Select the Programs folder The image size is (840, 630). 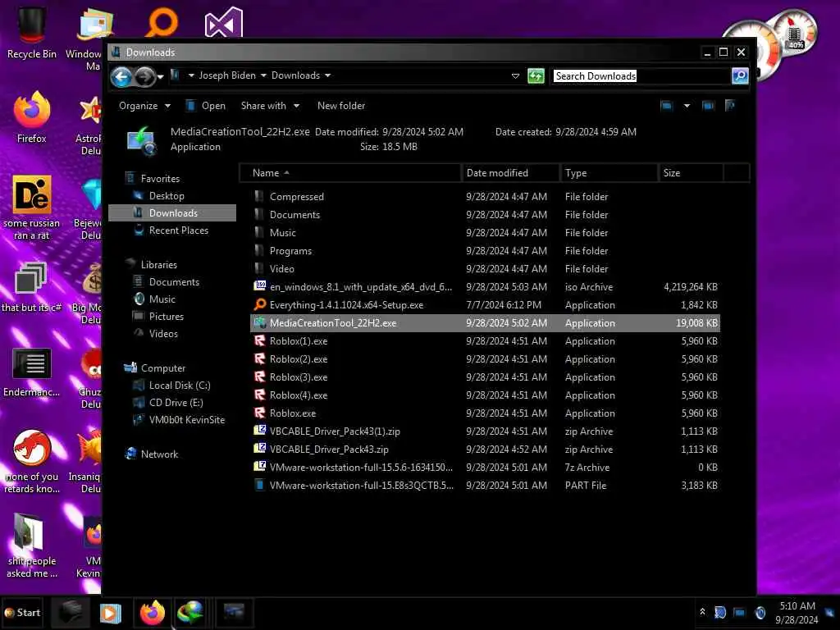tap(486, 251)
